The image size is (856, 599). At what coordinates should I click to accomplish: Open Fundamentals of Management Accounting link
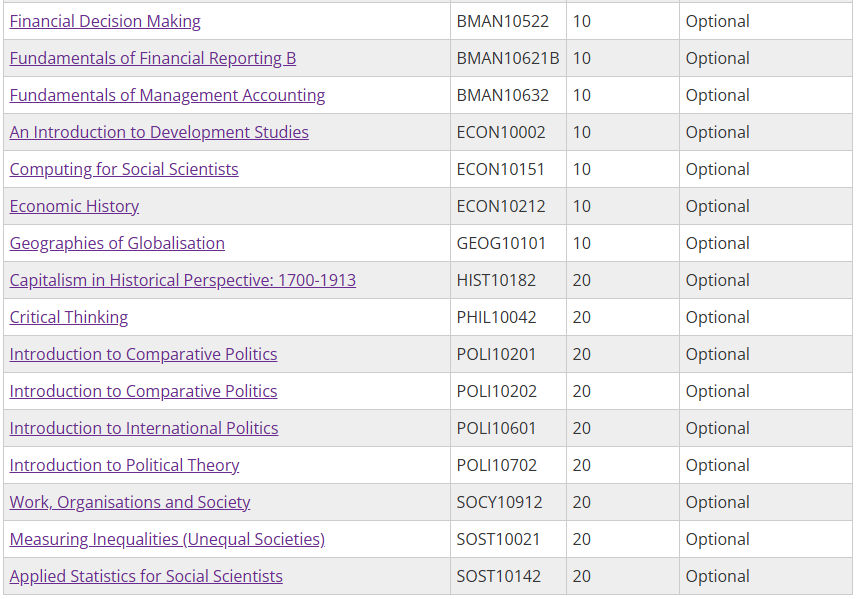pos(167,96)
